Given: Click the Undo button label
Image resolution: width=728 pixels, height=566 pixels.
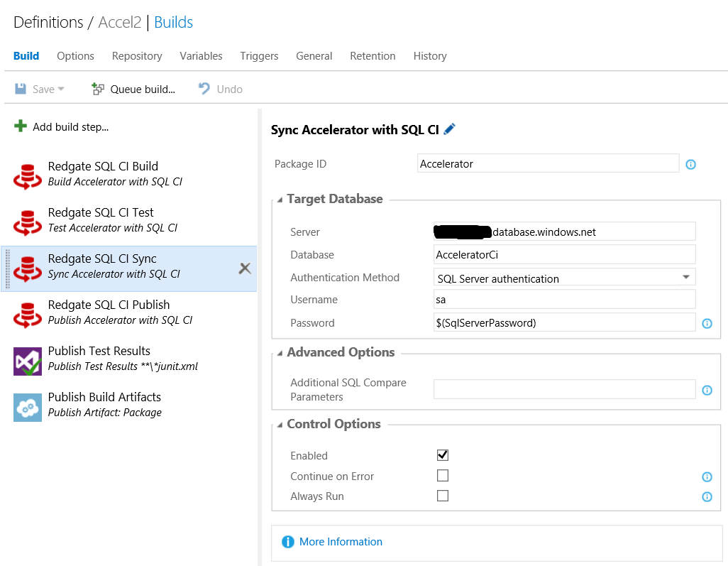Looking at the screenshot, I should [x=229, y=89].
